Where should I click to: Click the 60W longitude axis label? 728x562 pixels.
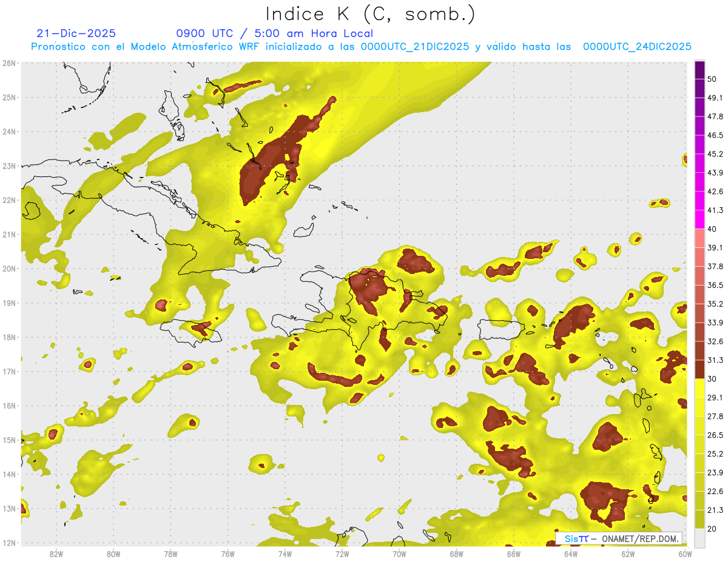tap(685, 554)
